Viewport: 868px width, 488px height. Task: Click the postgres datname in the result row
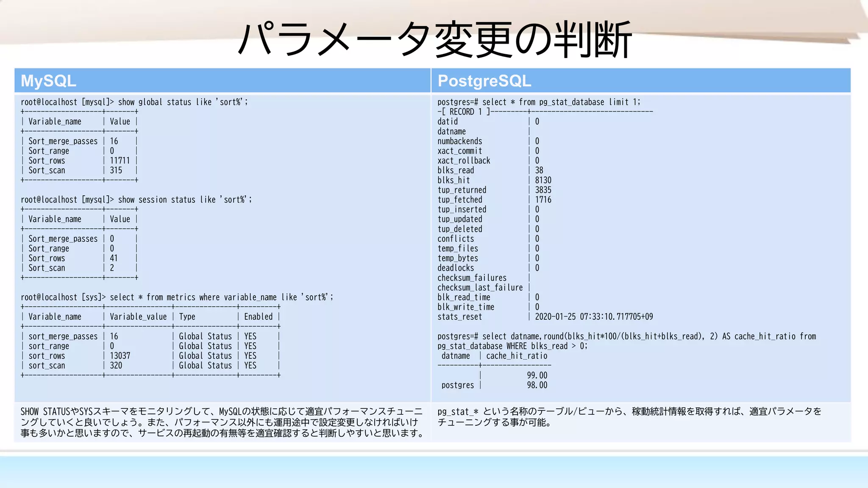click(458, 385)
